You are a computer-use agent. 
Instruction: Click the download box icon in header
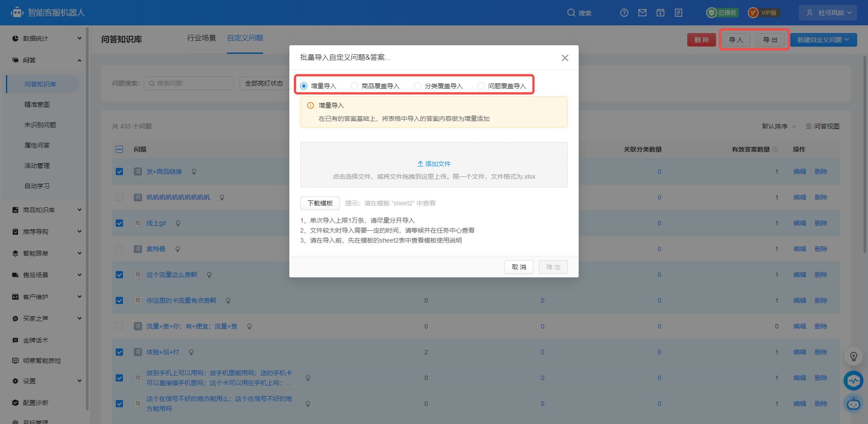(660, 13)
